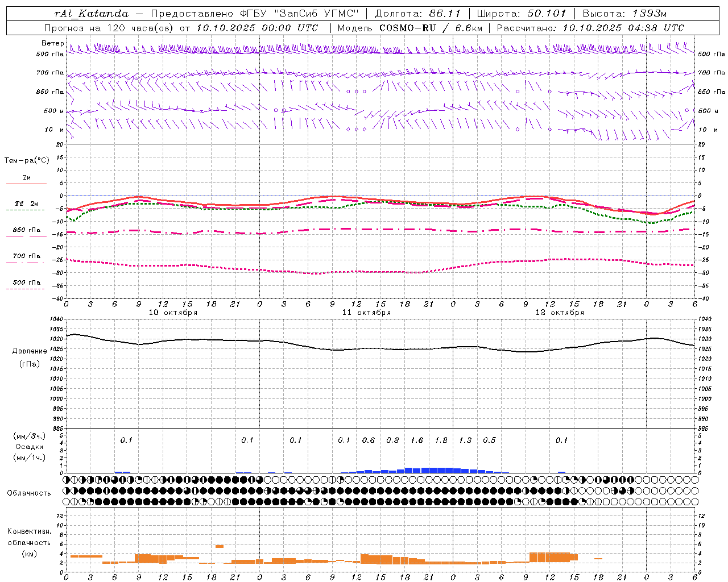Click the Облачность cloud cover label

(29, 493)
